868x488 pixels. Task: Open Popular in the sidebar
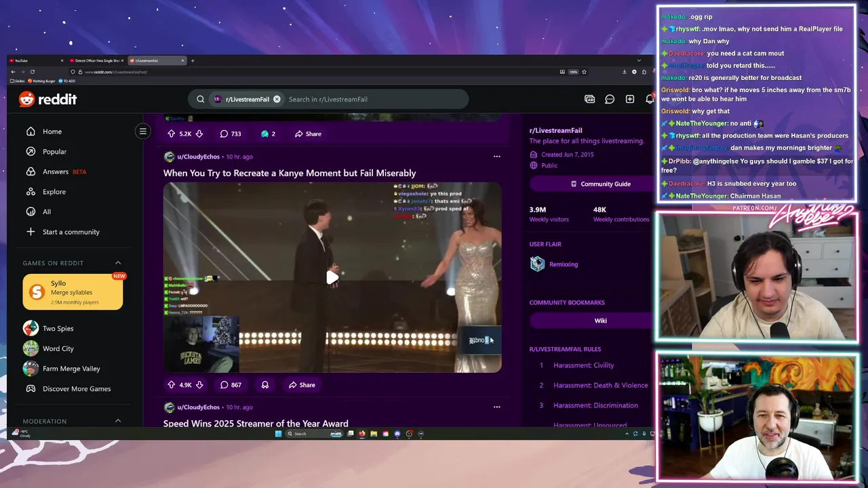54,152
